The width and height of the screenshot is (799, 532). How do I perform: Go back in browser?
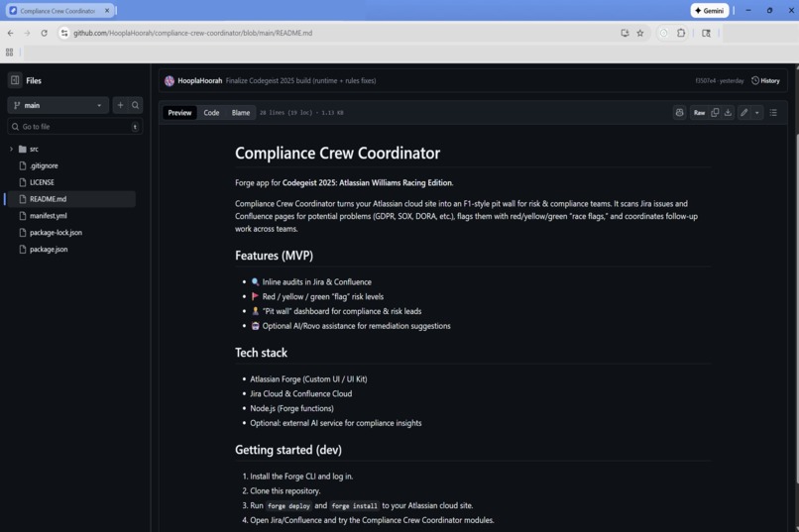[11, 33]
